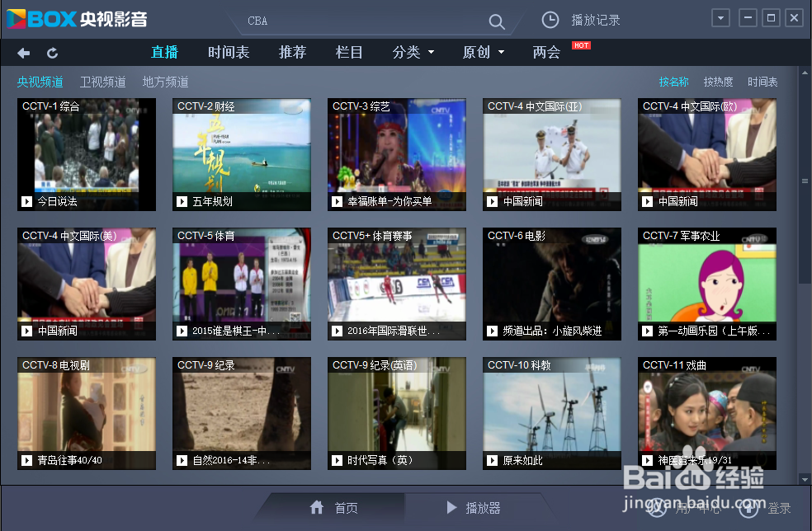Click the home icon in bottom bar
812x531 pixels.
pyautogui.click(x=317, y=507)
